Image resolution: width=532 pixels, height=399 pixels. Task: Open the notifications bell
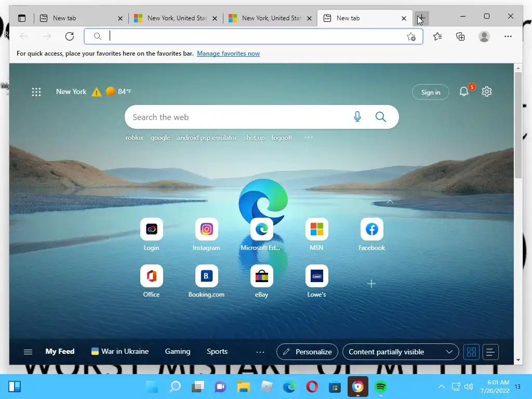click(x=464, y=91)
